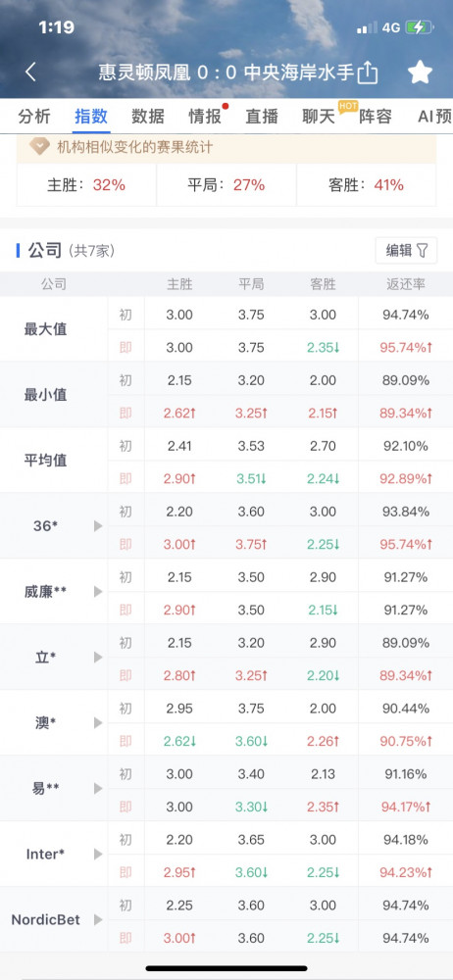Tap 澳* current return rate 90.75%↑

point(406,741)
